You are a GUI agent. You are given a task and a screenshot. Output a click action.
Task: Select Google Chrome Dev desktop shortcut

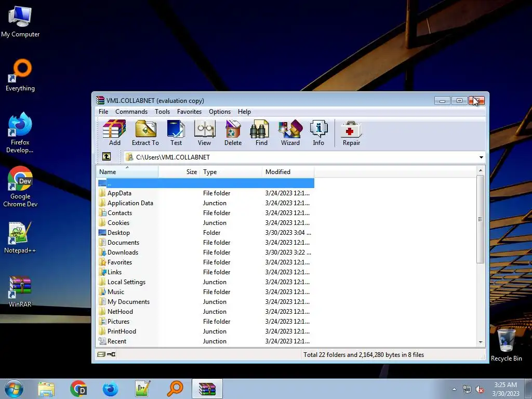[20, 187]
